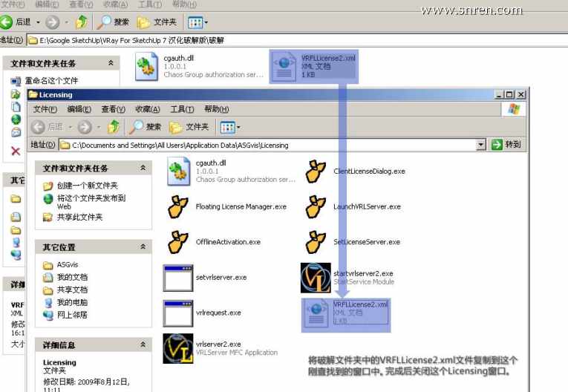The height and width of the screenshot is (392, 568).
Task: Open File (文件) menu in Licensing window
Action: [x=45, y=109]
